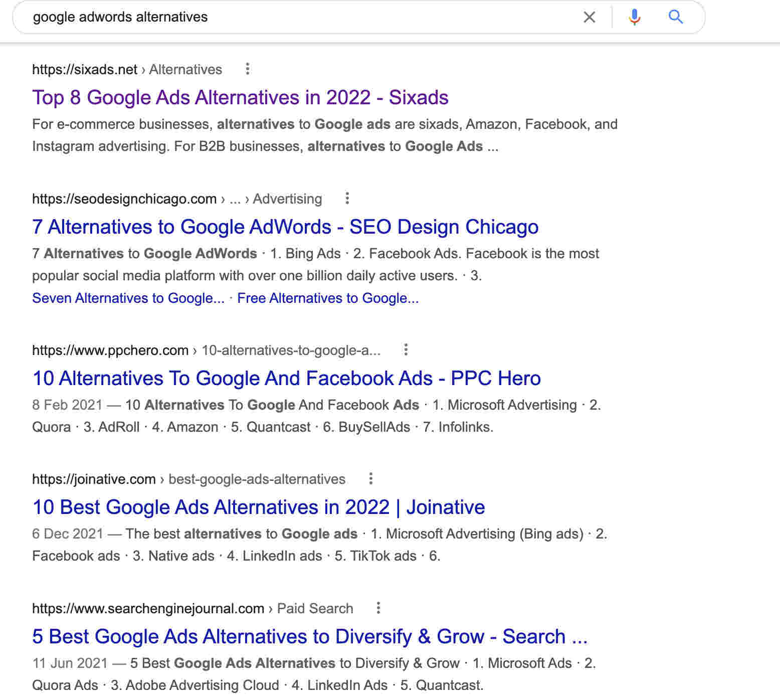Open the three-dot menu beside the PPC Hero result
This screenshot has height=700, width=780.
click(x=406, y=350)
